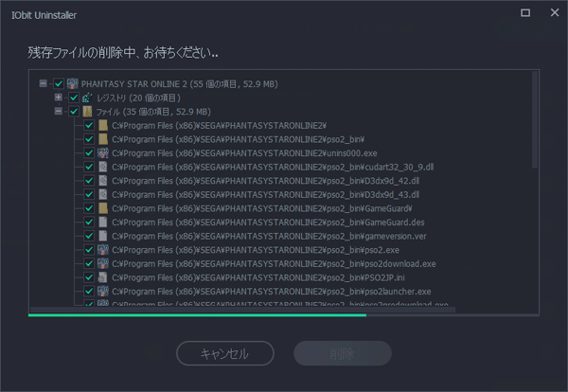Click the cudart32_30_9.dll file icon

point(103,167)
